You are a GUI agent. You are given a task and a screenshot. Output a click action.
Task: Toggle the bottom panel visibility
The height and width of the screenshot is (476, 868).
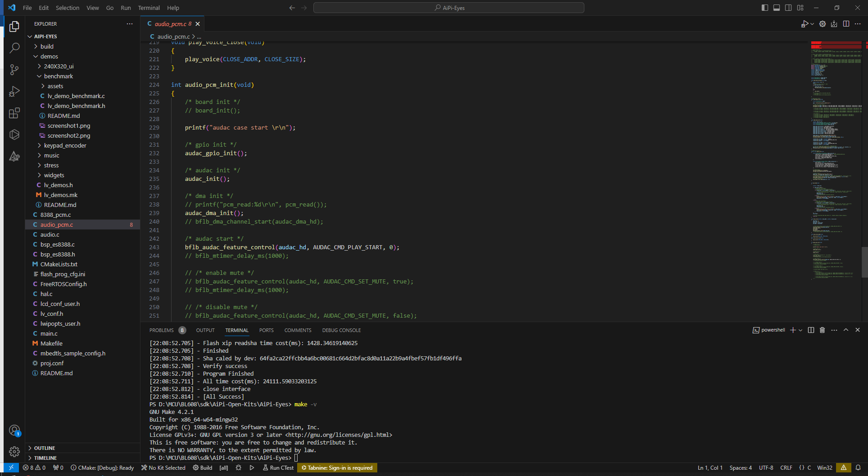pos(777,8)
